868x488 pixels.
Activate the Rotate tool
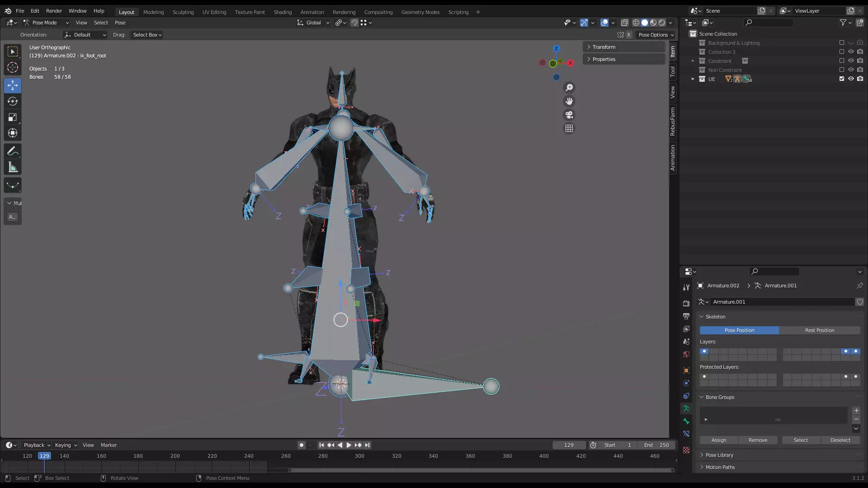tap(13, 101)
